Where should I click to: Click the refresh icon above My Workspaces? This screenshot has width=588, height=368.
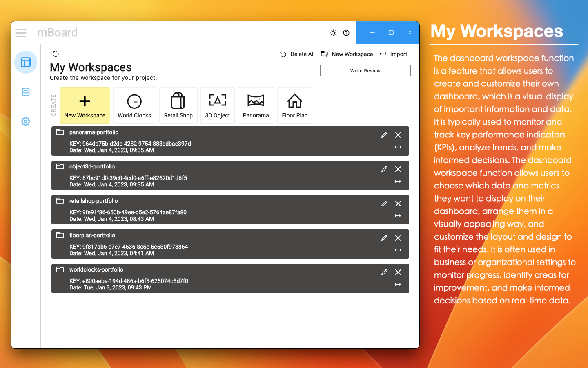pyautogui.click(x=56, y=54)
